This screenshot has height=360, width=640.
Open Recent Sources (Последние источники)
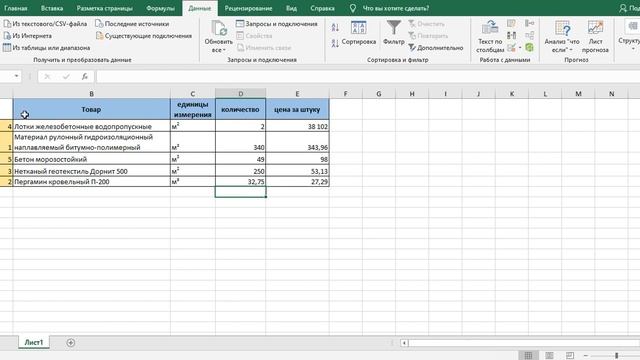coord(132,24)
